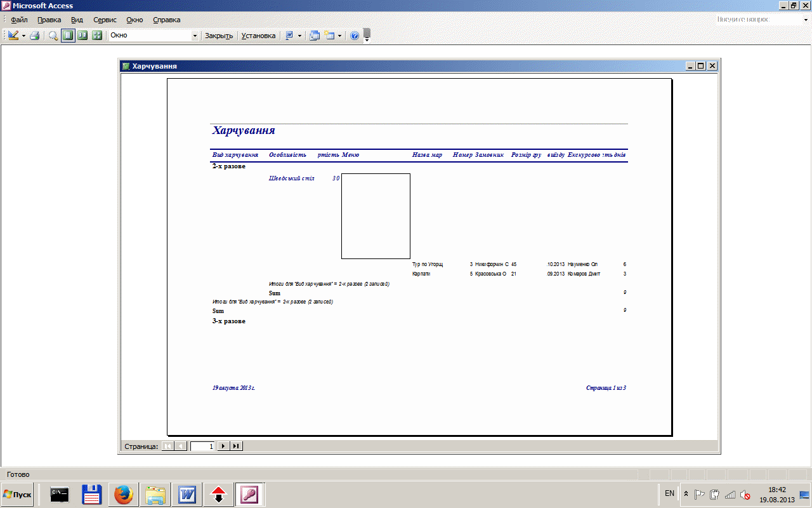Expand the View button dropdown arrow
This screenshot has height=508, width=812.
pyautogui.click(x=24, y=36)
